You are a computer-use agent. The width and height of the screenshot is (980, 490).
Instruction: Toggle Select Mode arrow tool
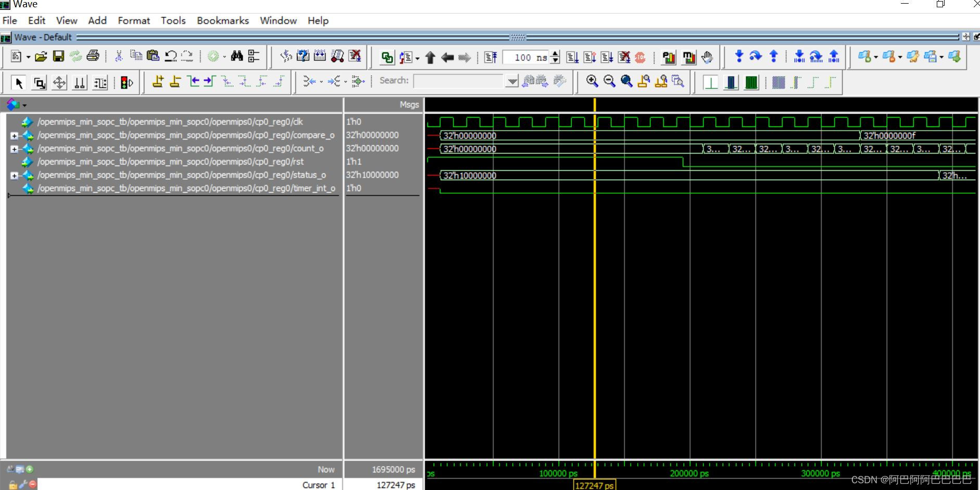[19, 82]
